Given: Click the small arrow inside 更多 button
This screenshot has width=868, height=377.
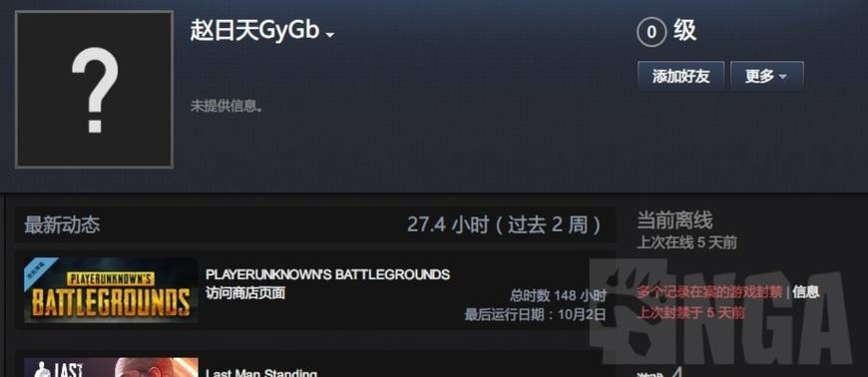Looking at the screenshot, I should point(783,77).
